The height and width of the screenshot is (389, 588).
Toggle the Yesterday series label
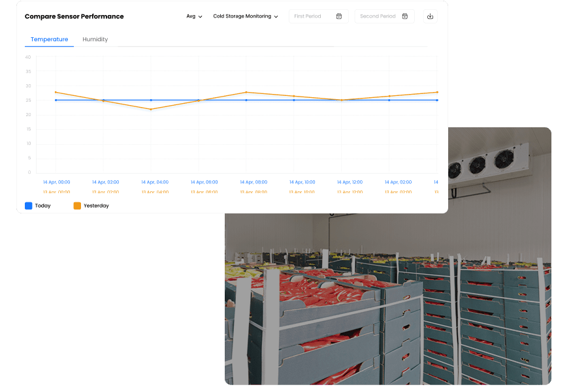(96, 206)
